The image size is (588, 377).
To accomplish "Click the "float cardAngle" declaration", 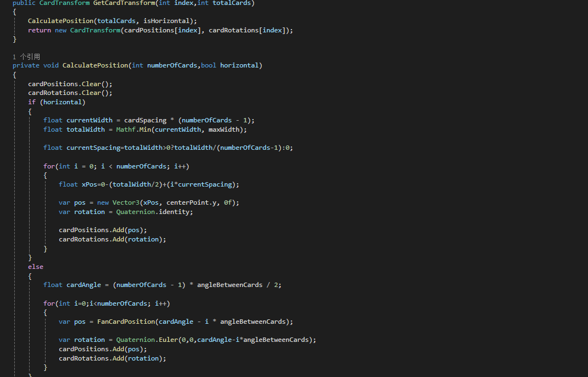I will pos(163,285).
